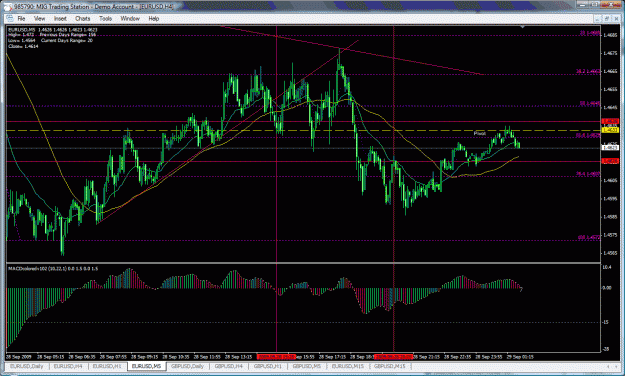
Task: Click the 1.4565 price on the scale
Action: tap(611, 253)
